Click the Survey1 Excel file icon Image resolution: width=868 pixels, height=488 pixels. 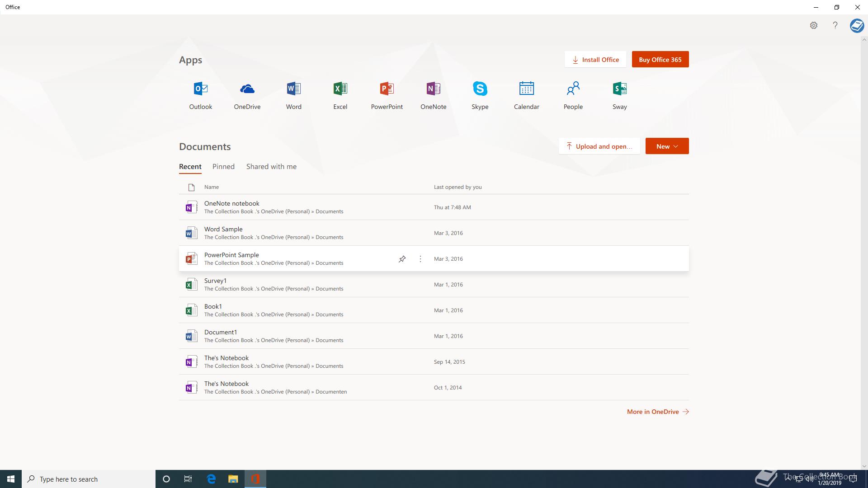click(191, 284)
